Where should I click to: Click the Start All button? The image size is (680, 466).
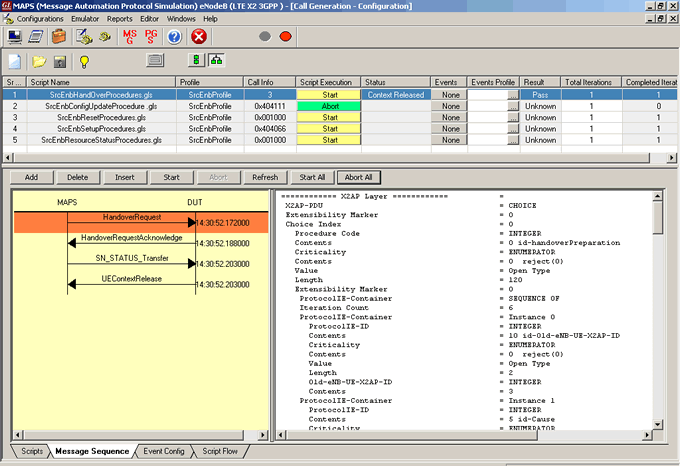tap(312, 177)
